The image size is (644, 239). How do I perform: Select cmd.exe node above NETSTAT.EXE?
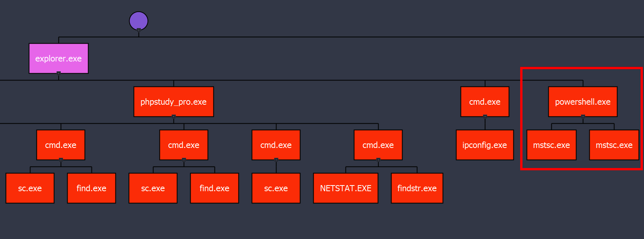point(378,145)
